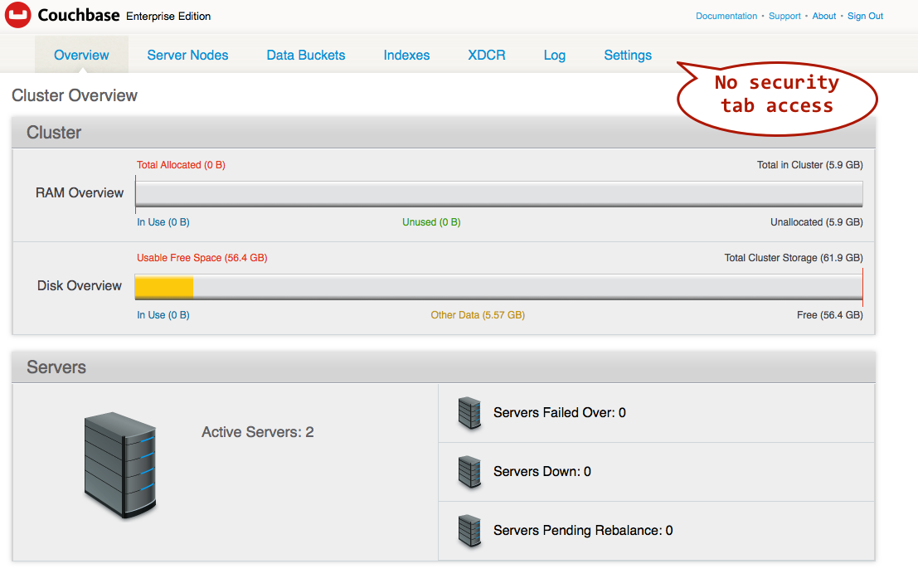Image resolution: width=918 pixels, height=588 pixels.
Task: Click Total in Cluster (5.9 GB) label
Action: pyautogui.click(x=809, y=165)
